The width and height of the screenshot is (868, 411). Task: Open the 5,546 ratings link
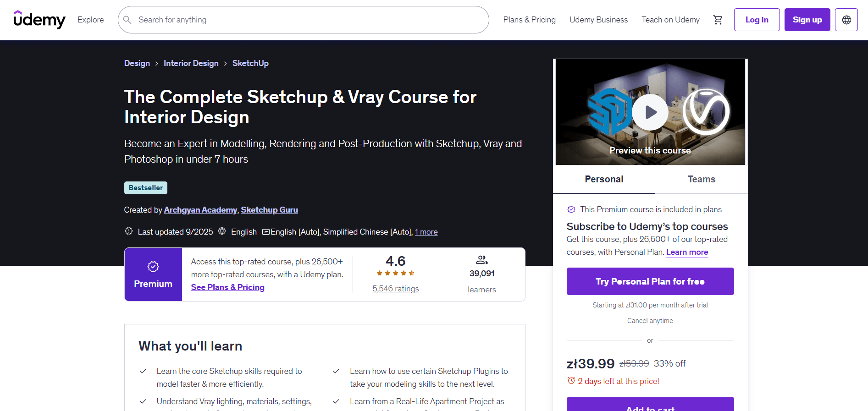396,289
